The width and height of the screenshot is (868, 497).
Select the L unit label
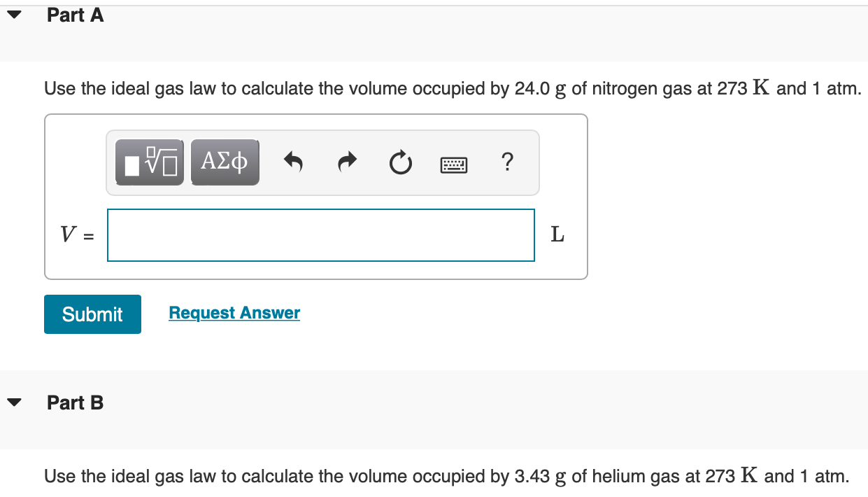pyautogui.click(x=557, y=235)
